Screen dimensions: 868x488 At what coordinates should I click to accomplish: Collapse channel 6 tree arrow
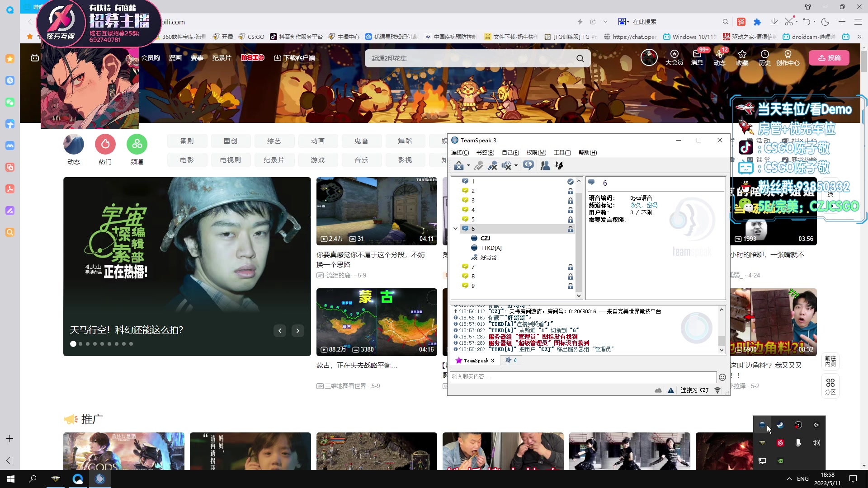pos(456,229)
